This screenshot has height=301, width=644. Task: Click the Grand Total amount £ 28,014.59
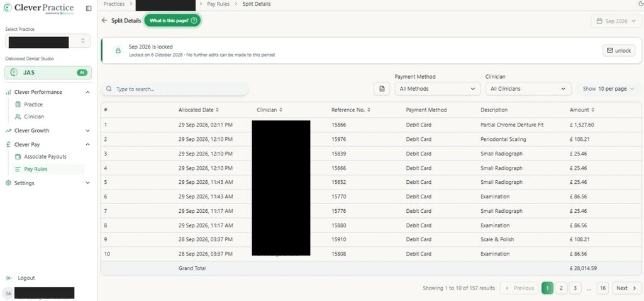pyautogui.click(x=583, y=268)
